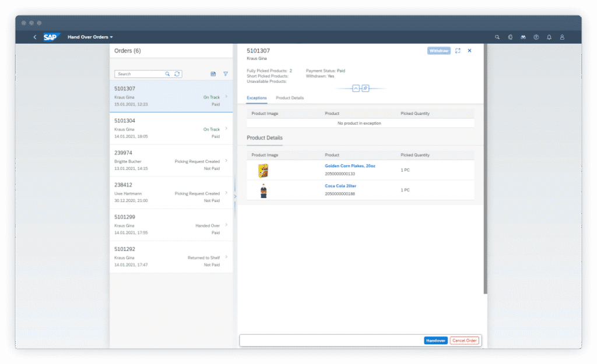This screenshot has height=364, width=597.
Task: Open the binoculars icon in header
Action: coord(523,37)
